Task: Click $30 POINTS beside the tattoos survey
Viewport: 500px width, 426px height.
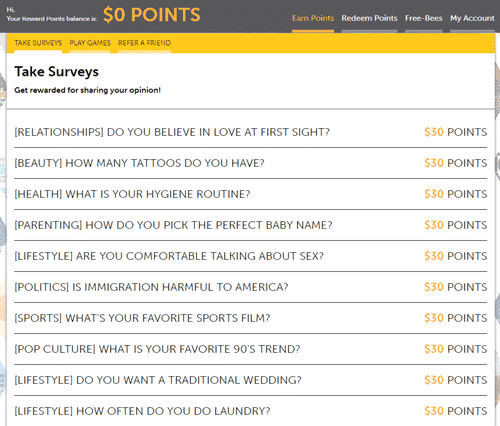Action: click(x=456, y=163)
